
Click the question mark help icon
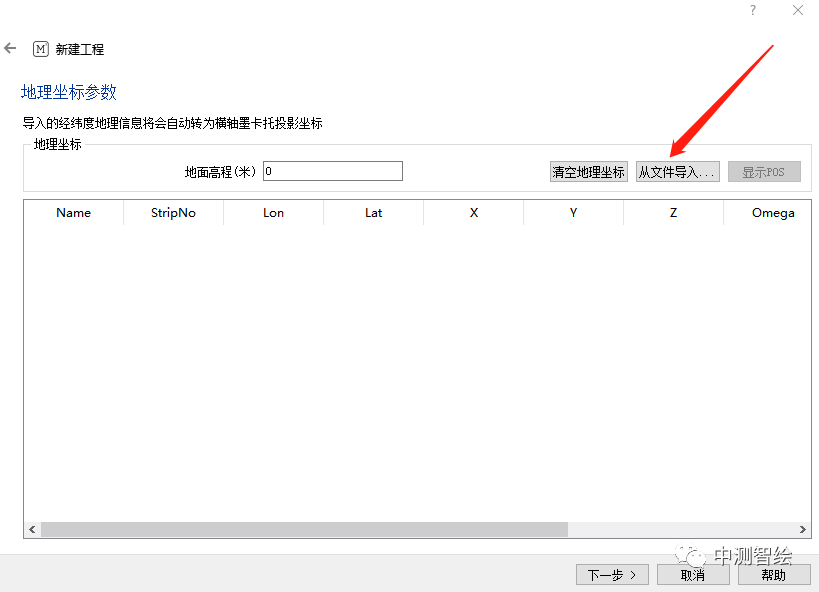(x=753, y=10)
